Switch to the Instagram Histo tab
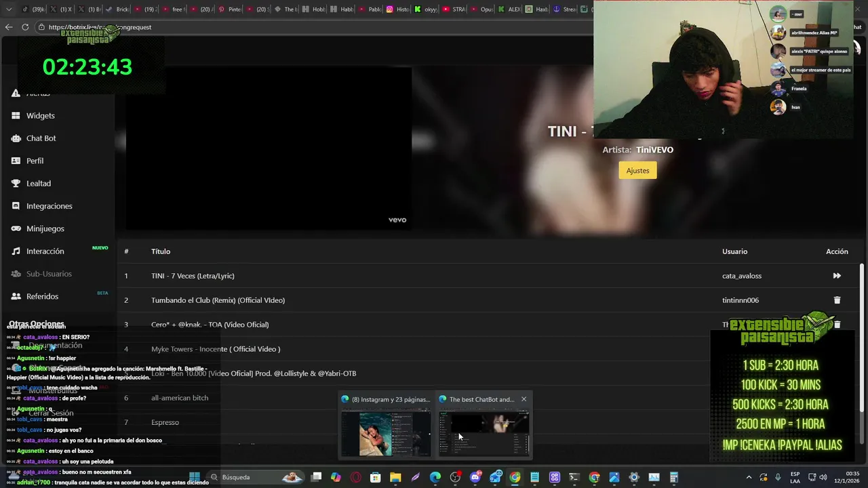This screenshot has width=868, height=488. pos(397,9)
